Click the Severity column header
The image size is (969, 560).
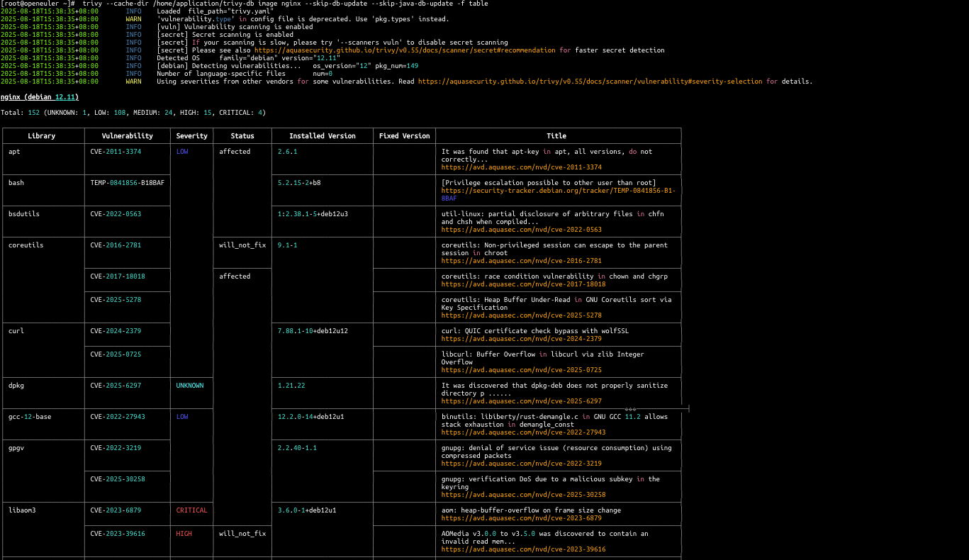click(191, 136)
